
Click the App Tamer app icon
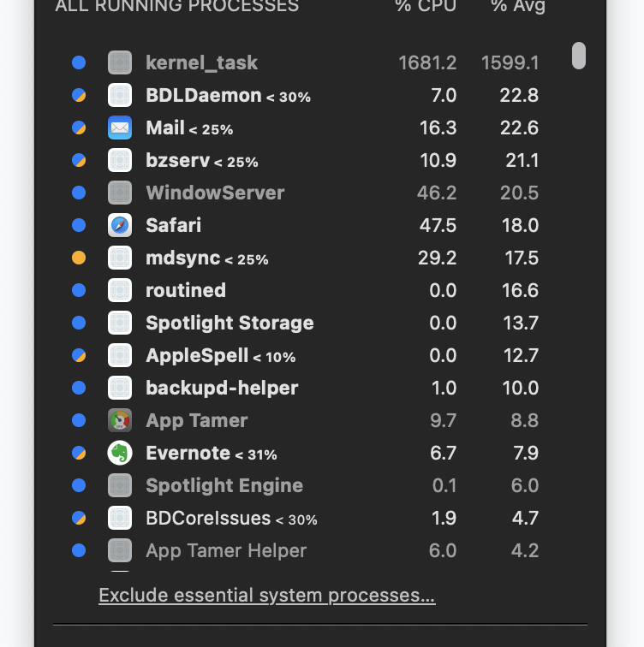tap(120, 420)
